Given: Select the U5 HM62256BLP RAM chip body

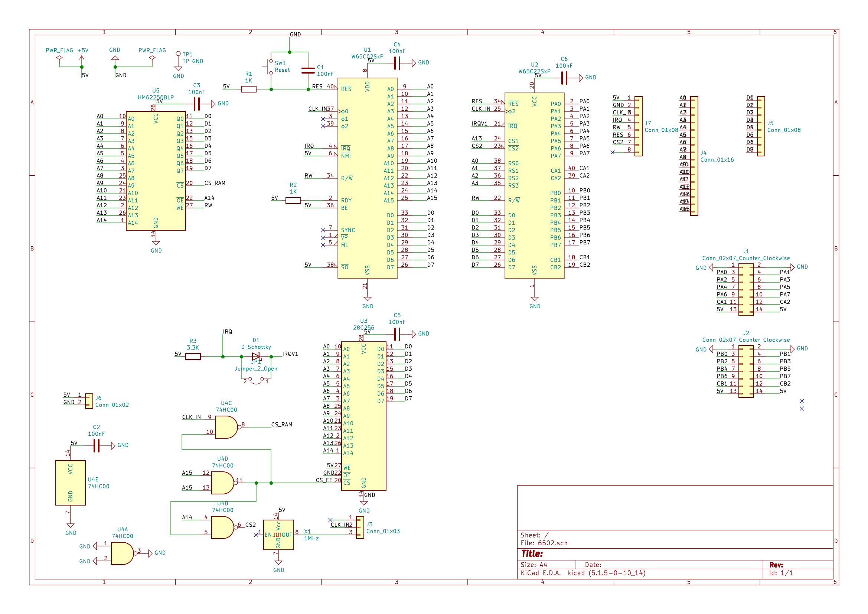Looking at the screenshot, I should click(x=156, y=170).
